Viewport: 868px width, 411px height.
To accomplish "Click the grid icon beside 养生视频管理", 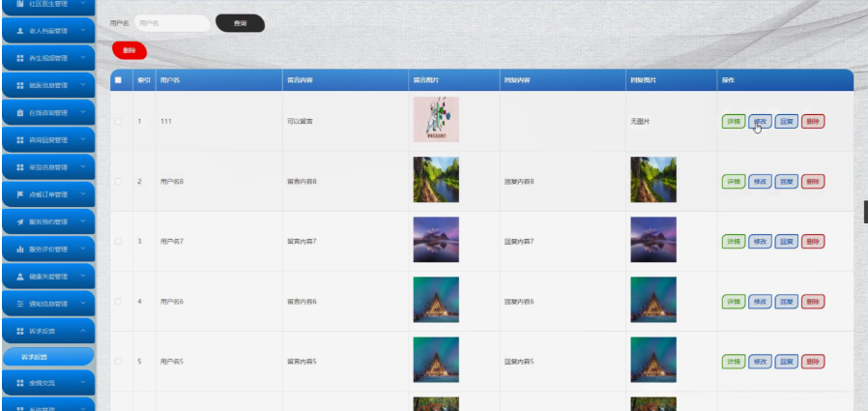I will (20, 58).
